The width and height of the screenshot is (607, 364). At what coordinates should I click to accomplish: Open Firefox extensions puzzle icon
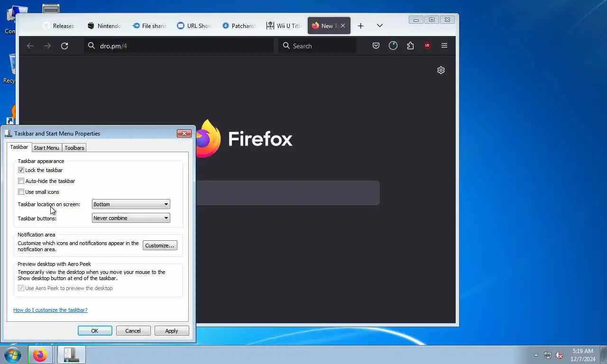410,45
